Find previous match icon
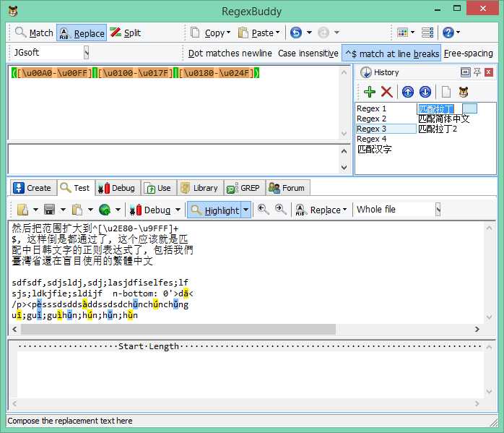The height and width of the screenshot is (433, 504). (264, 210)
